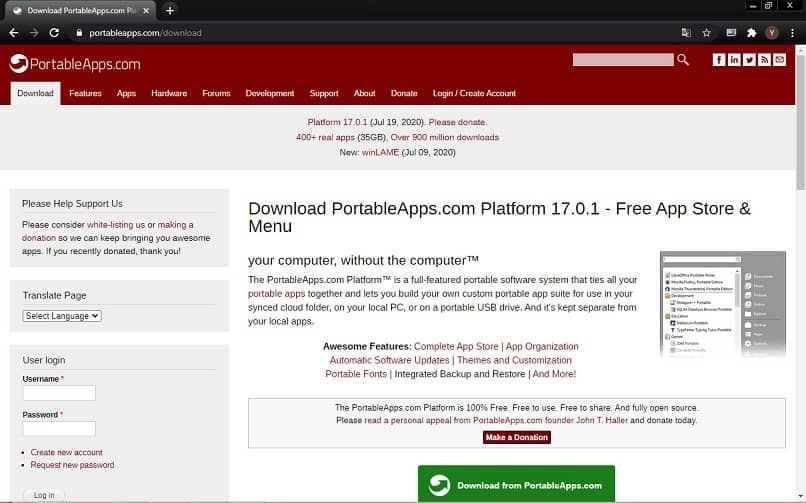Open the Hardware menu

pyautogui.click(x=169, y=94)
